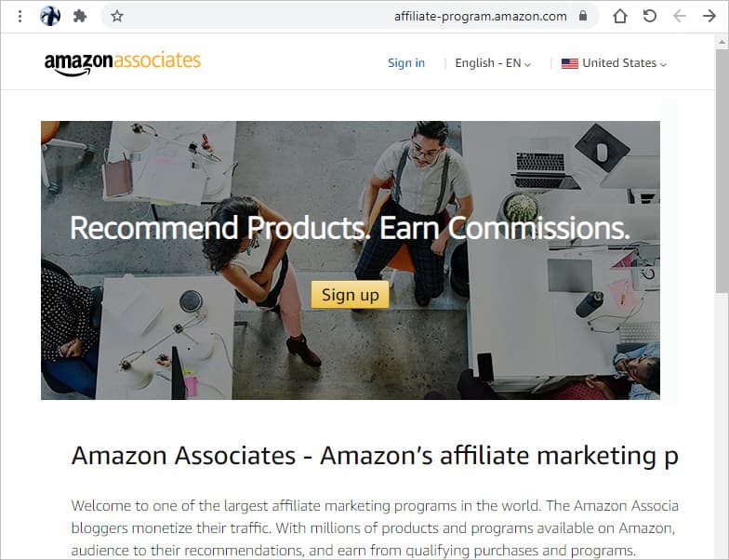729x560 pixels.
Task: Click the hero banner office image
Action: tap(350, 260)
